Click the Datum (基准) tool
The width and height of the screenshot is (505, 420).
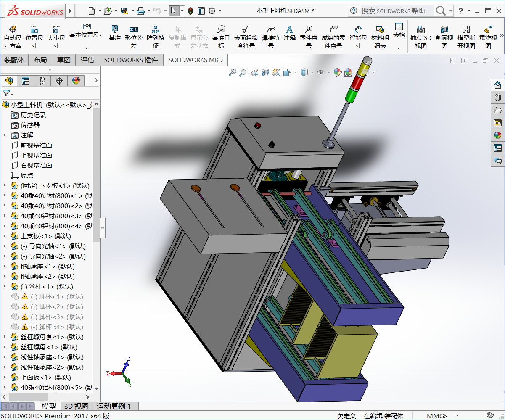pyautogui.click(x=115, y=33)
